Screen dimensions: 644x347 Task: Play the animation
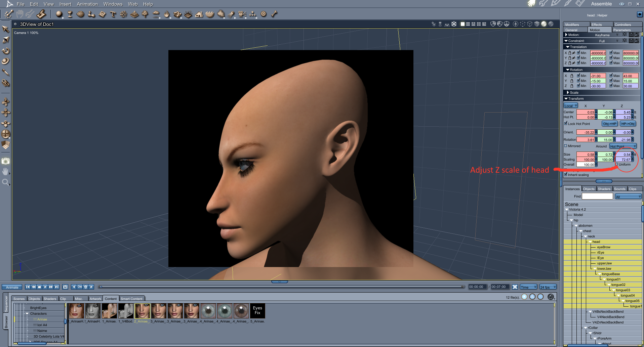(x=45, y=287)
